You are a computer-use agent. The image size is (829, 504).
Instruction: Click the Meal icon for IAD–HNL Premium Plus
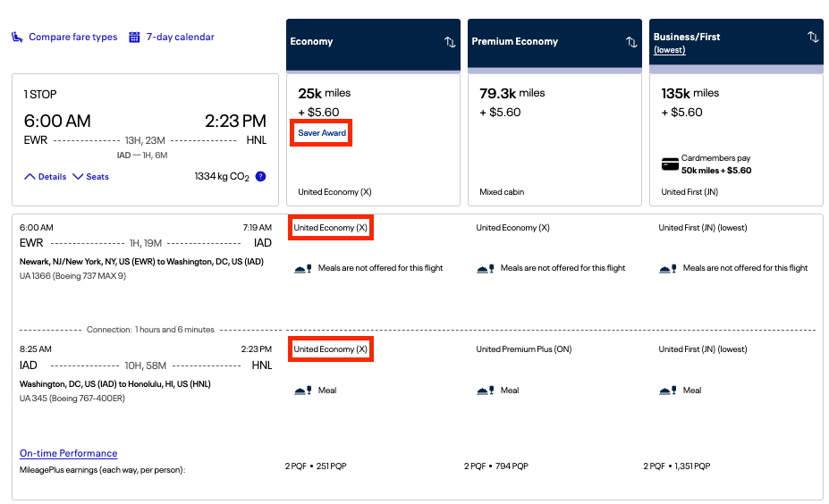(x=485, y=391)
